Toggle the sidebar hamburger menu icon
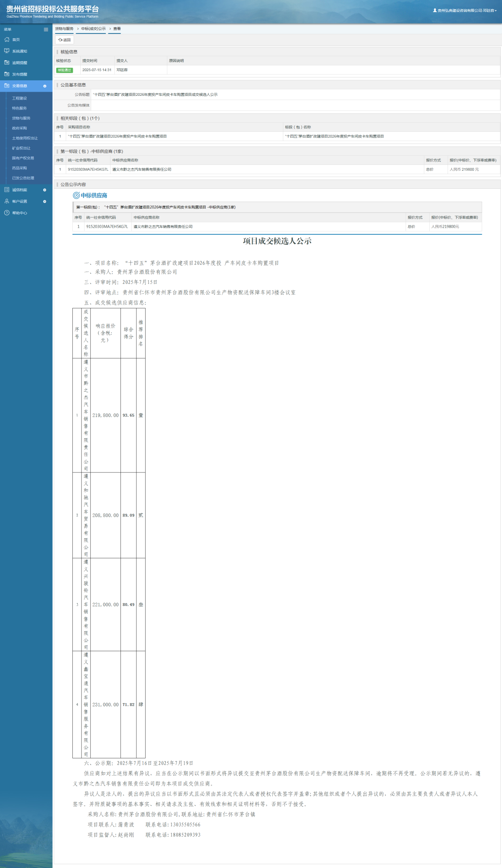 coord(46,29)
